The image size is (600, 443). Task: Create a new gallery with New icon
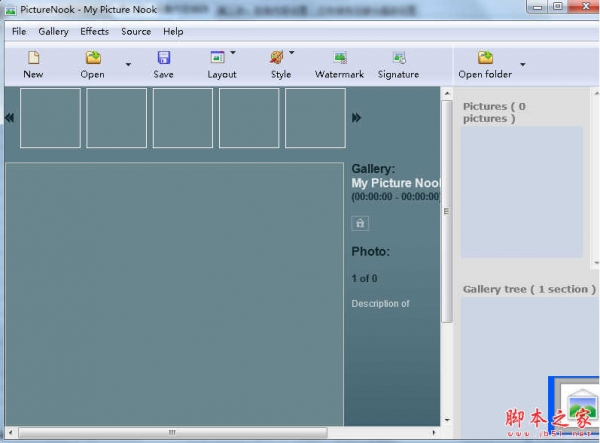[34, 58]
